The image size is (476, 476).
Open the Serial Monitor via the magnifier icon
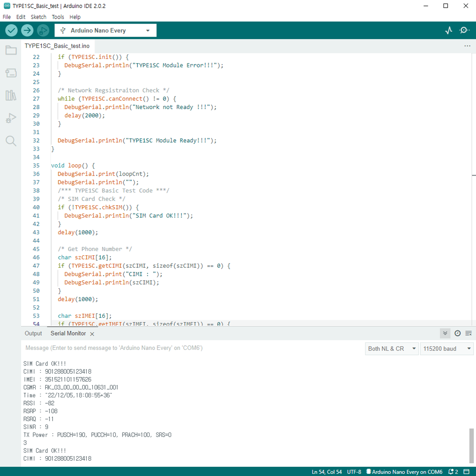tap(464, 30)
